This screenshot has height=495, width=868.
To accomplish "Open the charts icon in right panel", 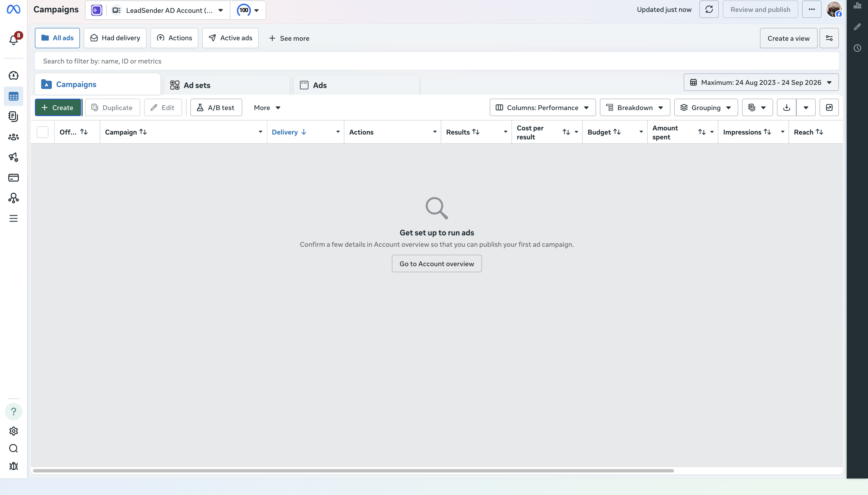I will [858, 6].
